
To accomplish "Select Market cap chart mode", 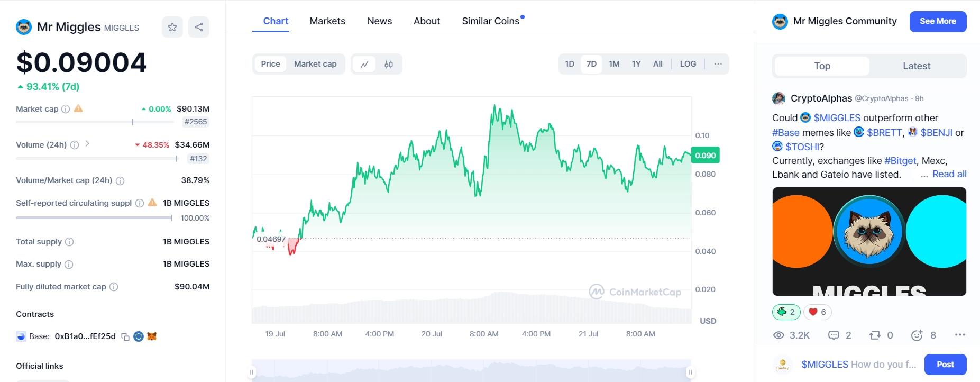I will click(315, 64).
